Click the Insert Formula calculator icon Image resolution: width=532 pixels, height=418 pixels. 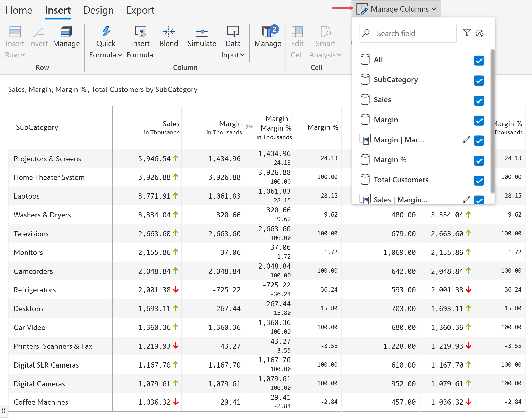[x=140, y=32]
